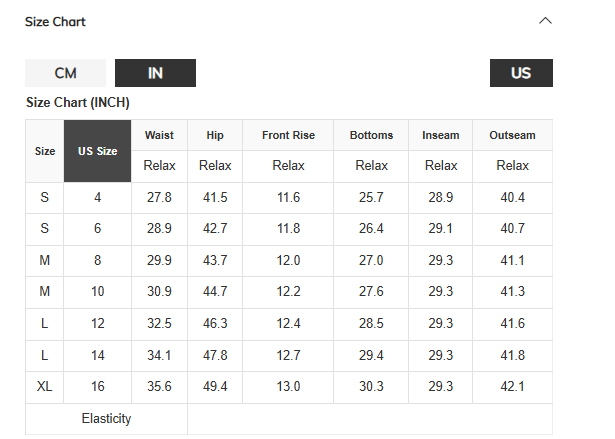The height and width of the screenshot is (439, 615).
Task: Click the Elasticity row label
Action: [106, 419]
